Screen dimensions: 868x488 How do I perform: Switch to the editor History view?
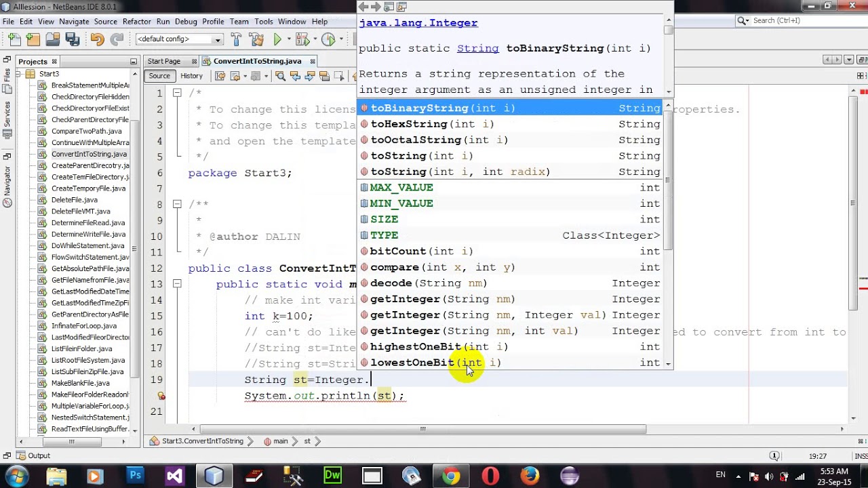(x=191, y=76)
